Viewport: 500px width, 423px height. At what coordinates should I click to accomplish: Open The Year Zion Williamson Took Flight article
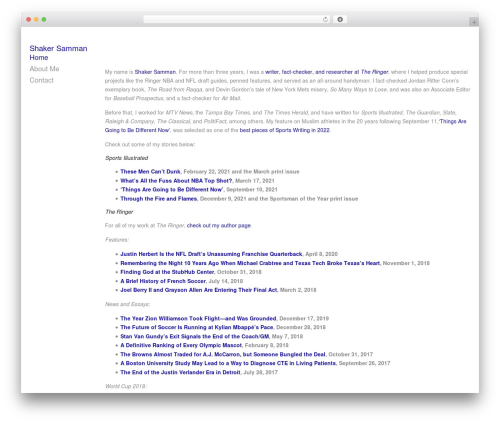[198, 318]
